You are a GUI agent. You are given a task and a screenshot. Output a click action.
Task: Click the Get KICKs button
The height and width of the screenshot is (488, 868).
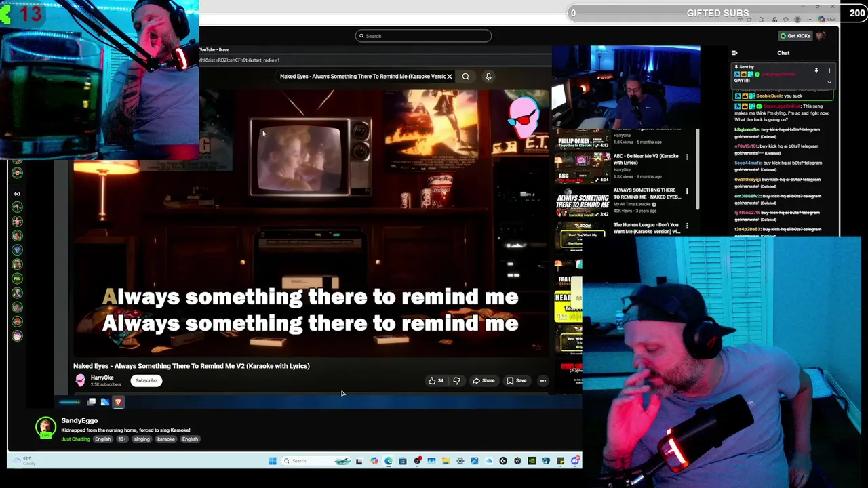(x=795, y=36)
